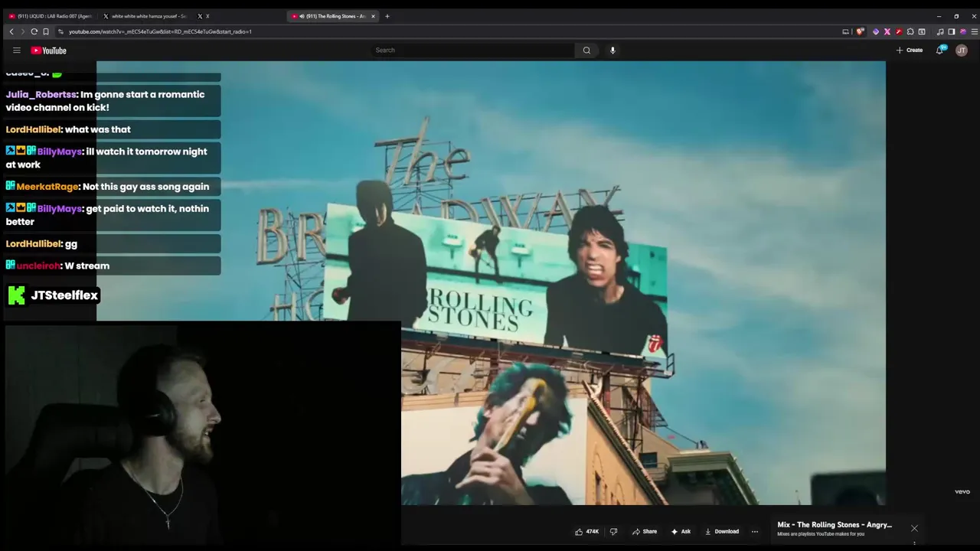Open the JT account avatar menu
Viewport: 980px width, 551px height.
coord(962,51)
